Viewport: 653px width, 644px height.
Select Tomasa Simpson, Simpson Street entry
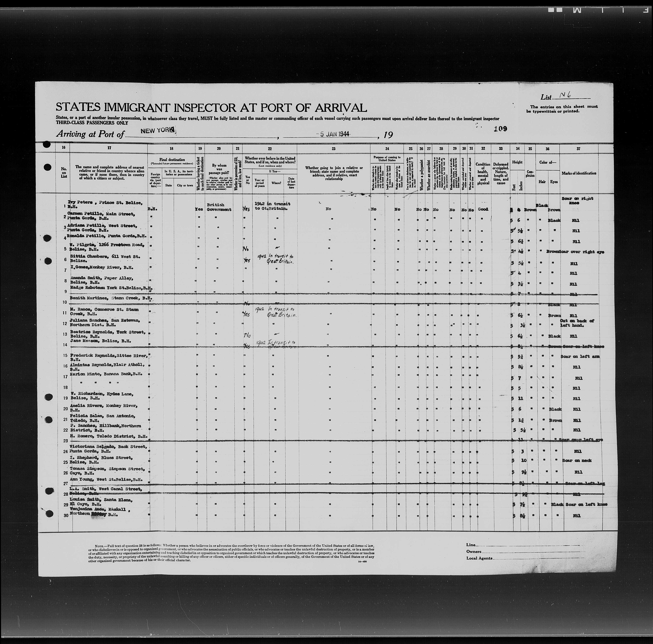pyautogui.click(x=107, y=471)
